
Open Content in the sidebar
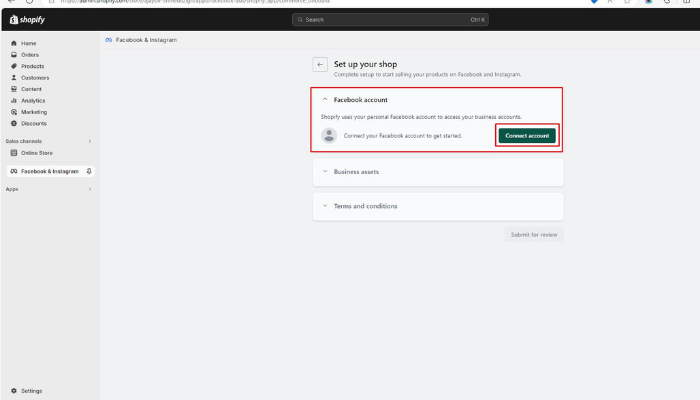coord(31,89)
